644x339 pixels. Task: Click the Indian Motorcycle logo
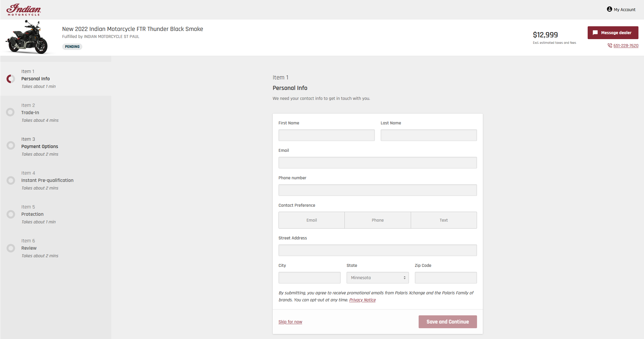24,10
